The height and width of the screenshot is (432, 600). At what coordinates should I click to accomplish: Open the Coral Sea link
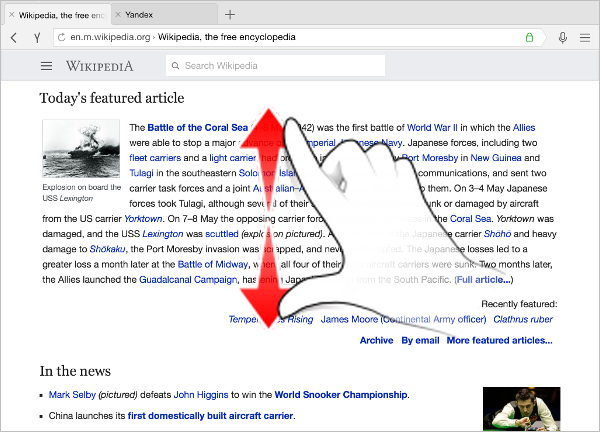click(x=470, y=218)
